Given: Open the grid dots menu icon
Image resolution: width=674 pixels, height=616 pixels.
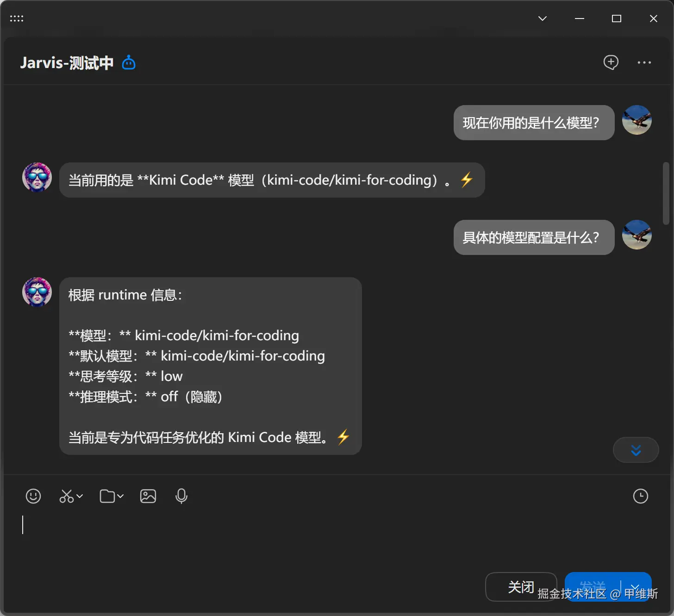Looking at the screenshot, I should tap(17, 19).
